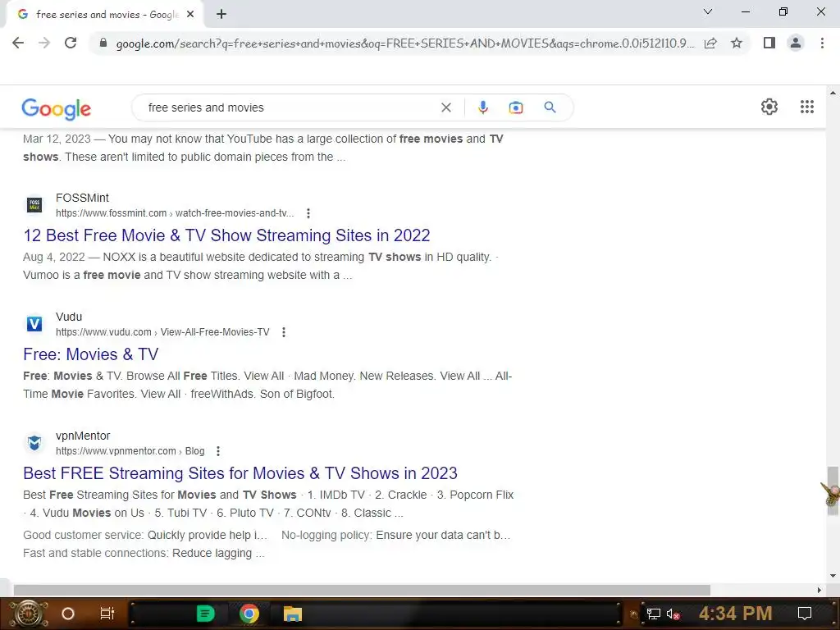This screenshot has height=630, width=840.
Task: Open the Google apps grid
Action: click(x=807, y=107)
